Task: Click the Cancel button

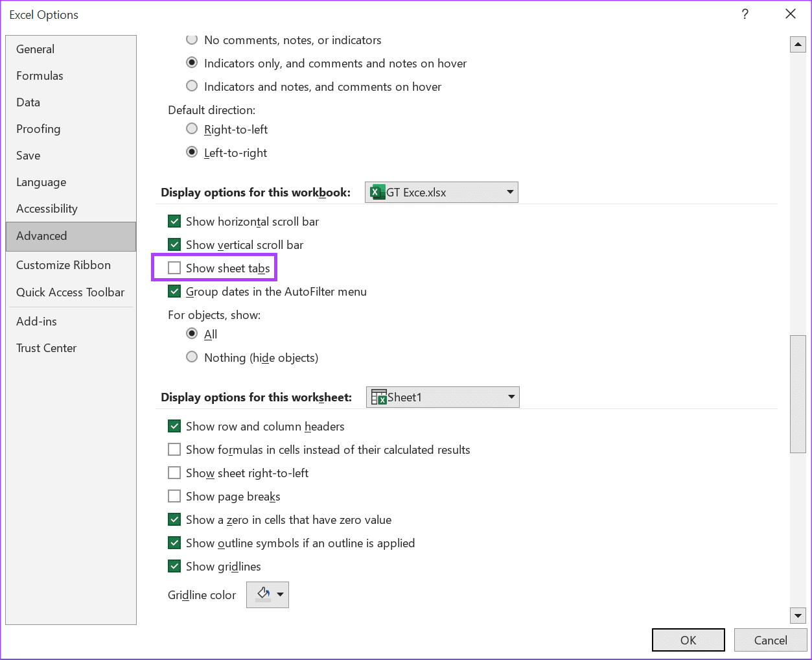Action: point(770,640)
